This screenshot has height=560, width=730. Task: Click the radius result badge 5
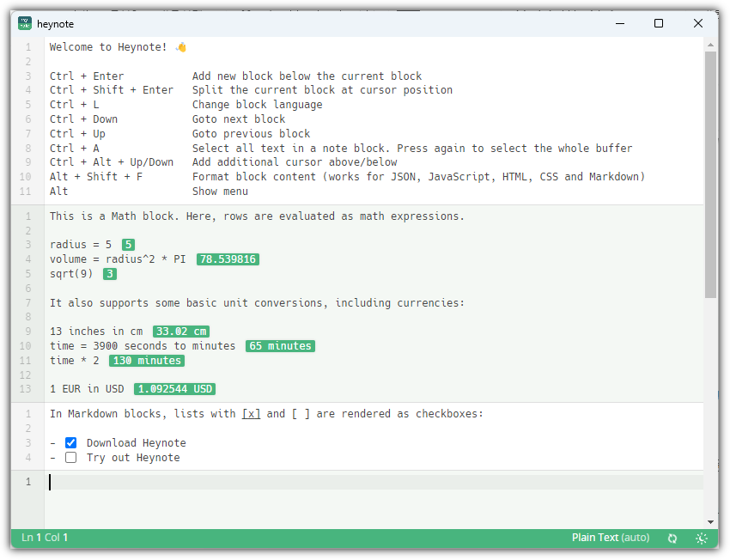(x=128, y=245)
